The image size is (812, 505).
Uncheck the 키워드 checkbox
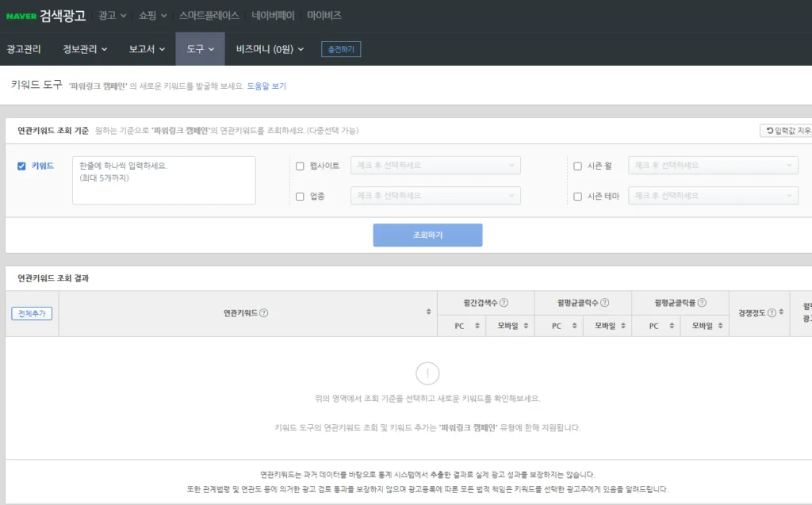tap(20, 166)
